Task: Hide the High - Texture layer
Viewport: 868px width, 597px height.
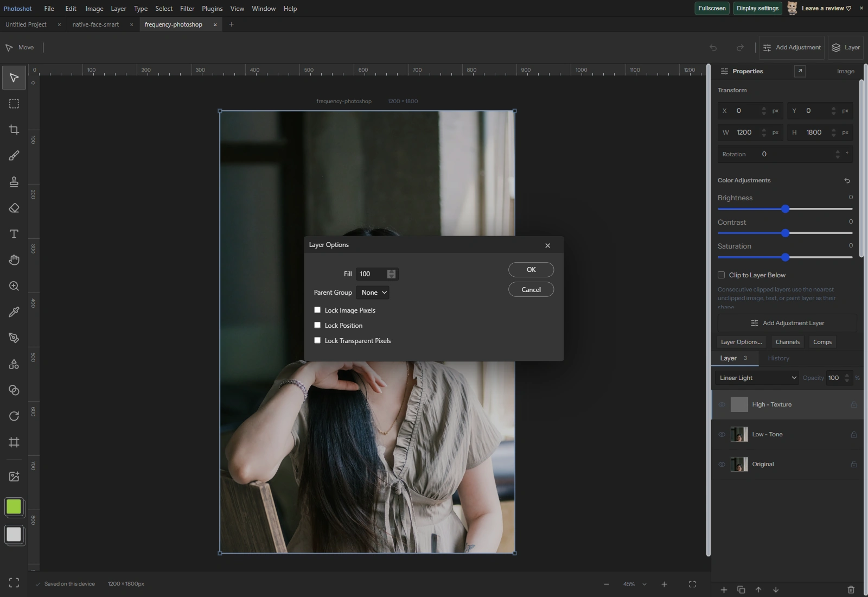Action: coord(722,404)
